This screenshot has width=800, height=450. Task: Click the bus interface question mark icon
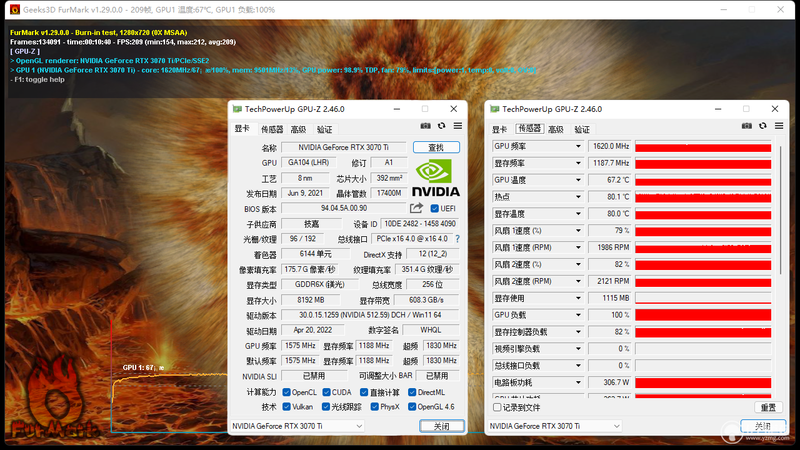[x=458, y=239]
